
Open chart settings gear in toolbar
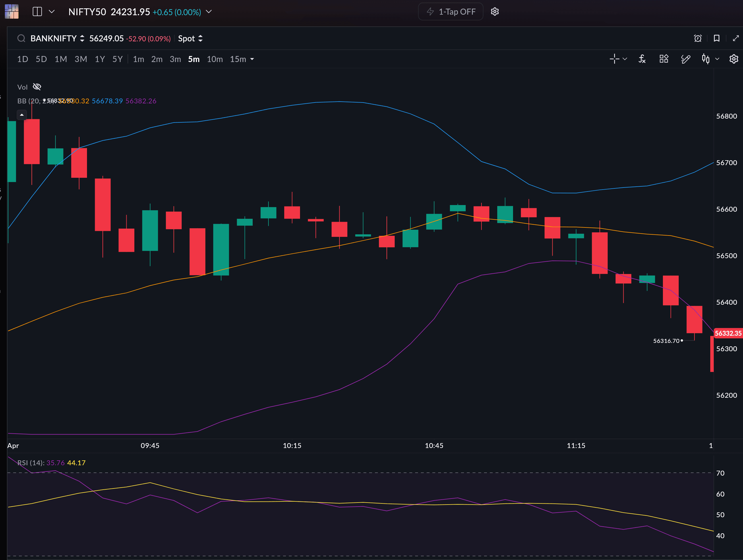(734, 59)
